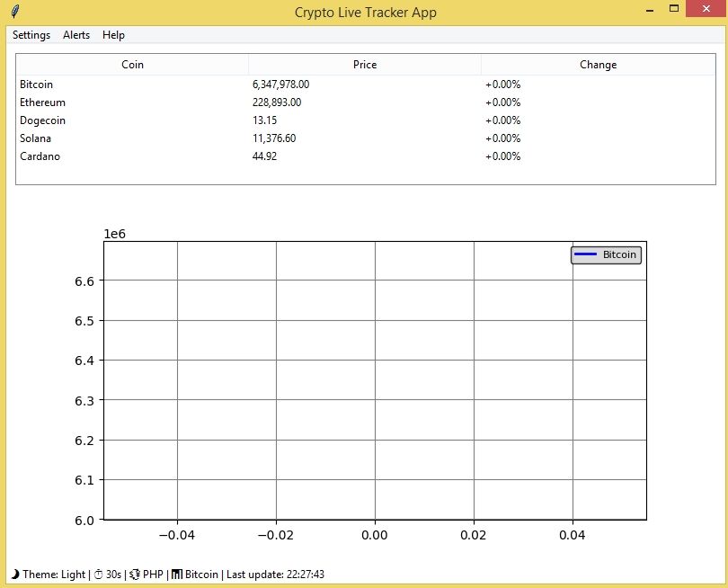Click 'Last update: 22:27:43' status text
The height and width of the screenshot is (588, 728).
tap(275, 575)
